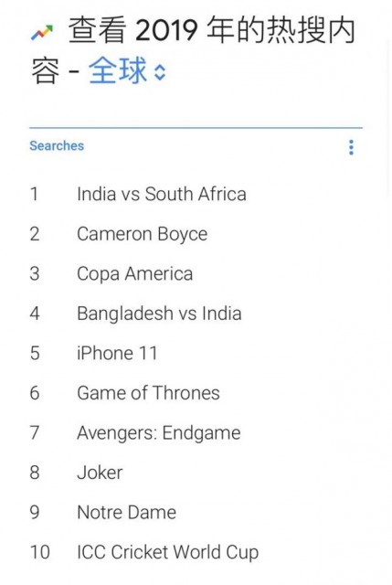
Task: Click the rank number 7 beside Avengers
Action: 35,432
